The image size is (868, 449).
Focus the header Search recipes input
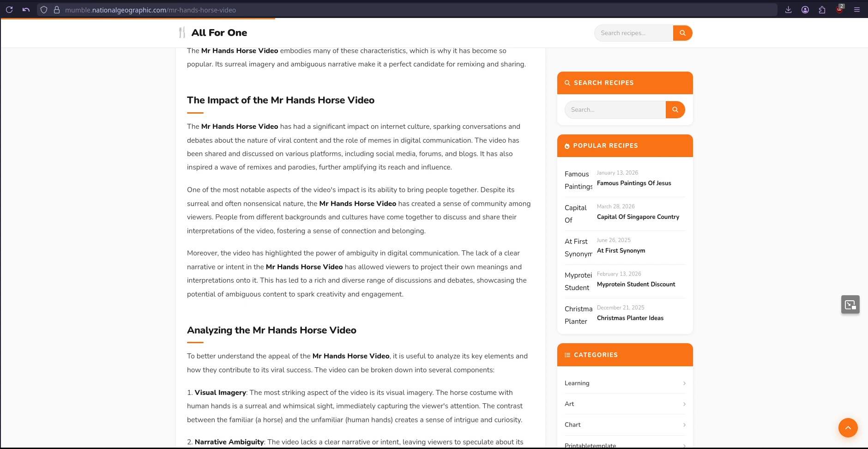tap(633, 33)
